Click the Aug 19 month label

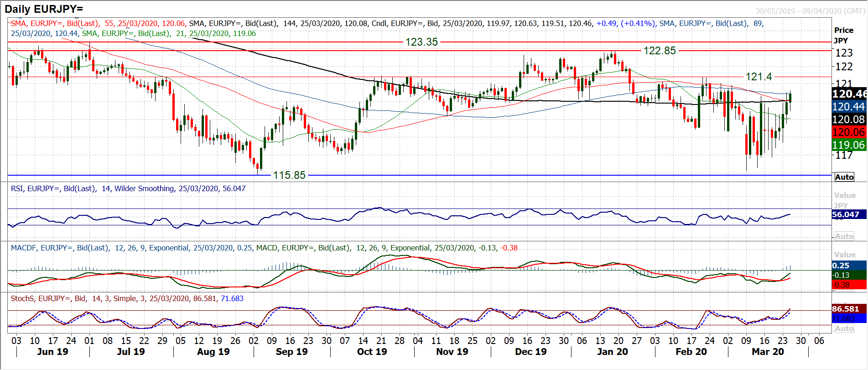click(213, 352)
